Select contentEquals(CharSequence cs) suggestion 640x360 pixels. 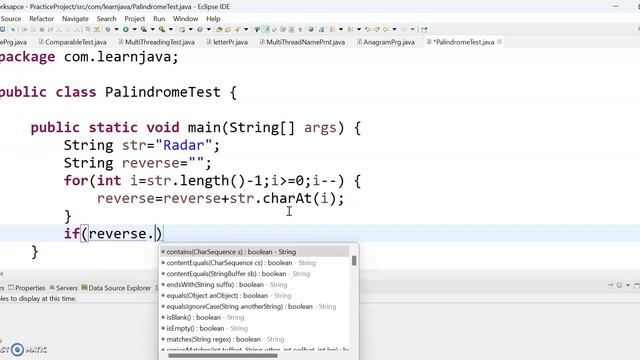[254, 263]
